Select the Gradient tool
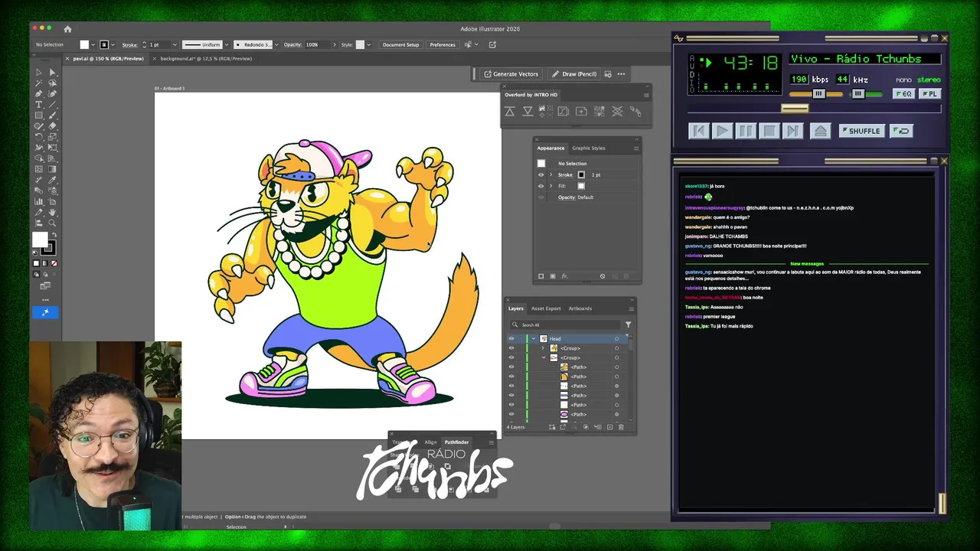Screen dimensions: 980x551 pyautogui.click(x=52, y=169)
